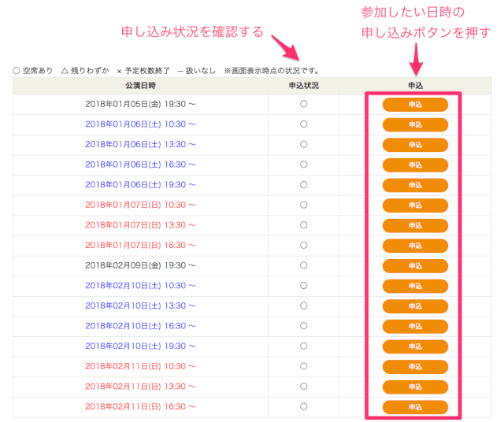
Task: Click 申込 button for 2018年01月06日(土) 19:30
Action: point(415,186)
